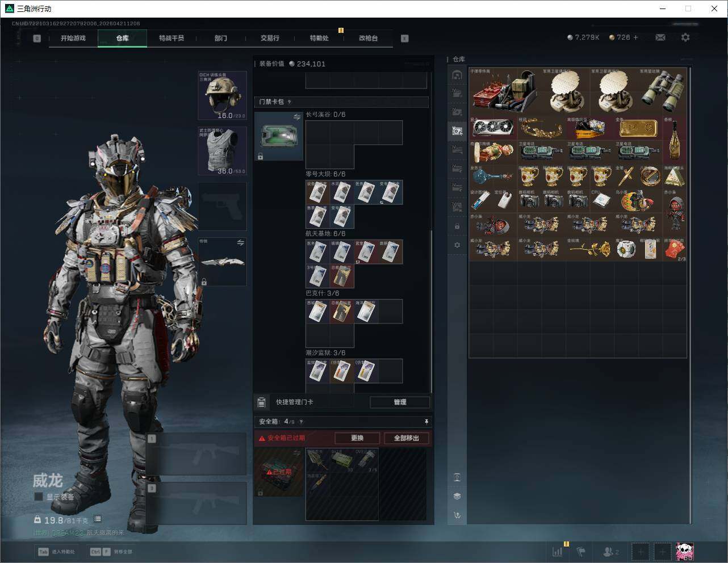Select the CPU chip item
The height and width of the screenshot is (563, 728).
pos(603,201)
